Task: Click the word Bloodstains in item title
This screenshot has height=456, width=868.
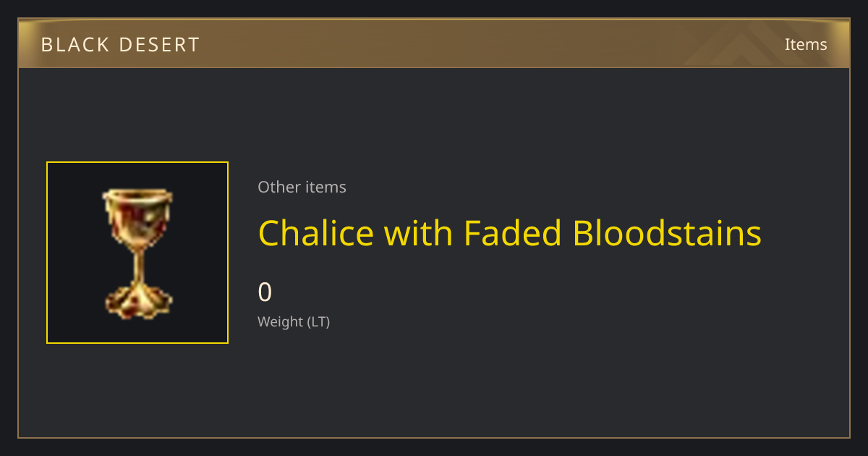Action: (x=667, y=233)
